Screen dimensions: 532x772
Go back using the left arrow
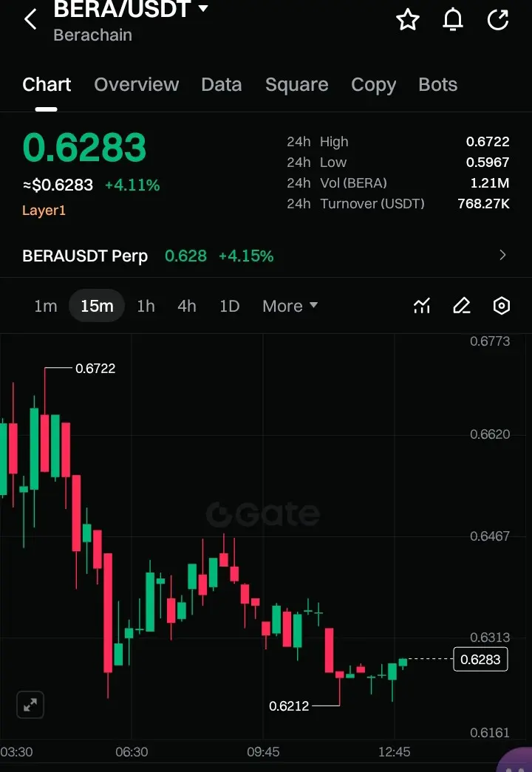click(30, 20)
